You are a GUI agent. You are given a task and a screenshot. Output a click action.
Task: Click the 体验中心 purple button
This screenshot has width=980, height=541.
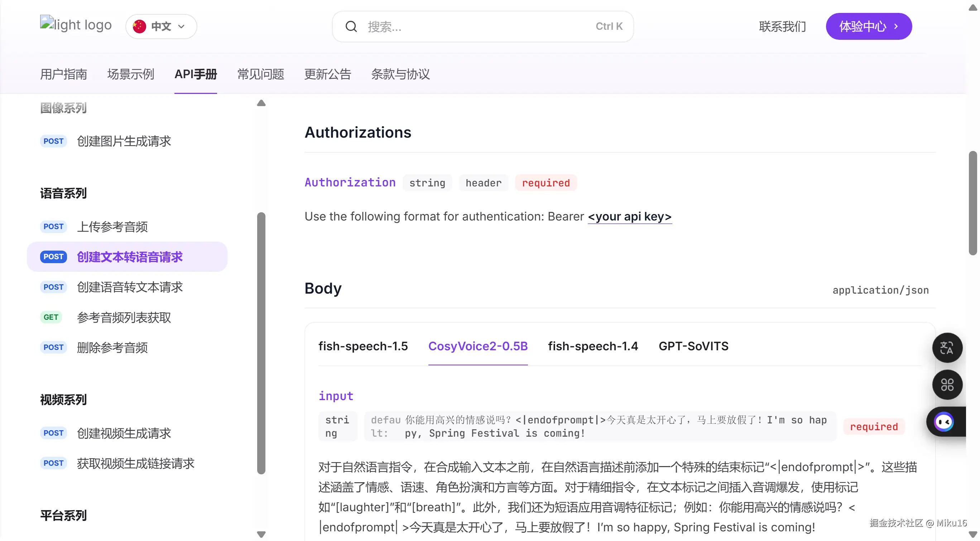click(869, 26)
